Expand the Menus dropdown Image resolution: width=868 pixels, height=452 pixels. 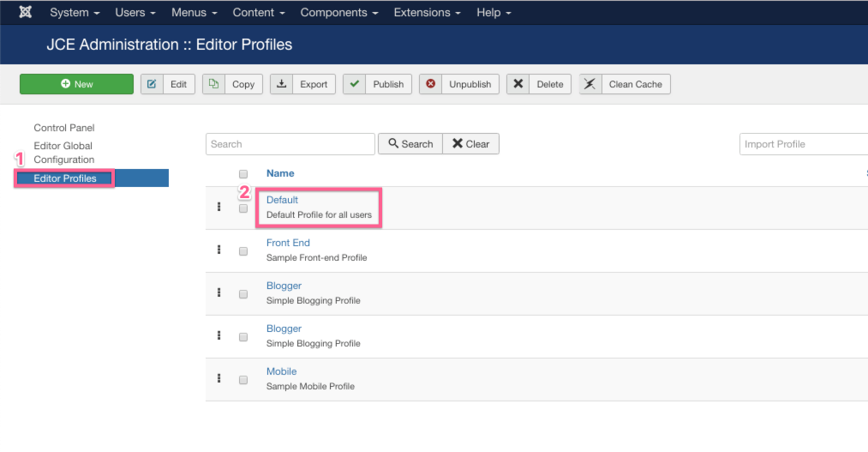(195, 12)
